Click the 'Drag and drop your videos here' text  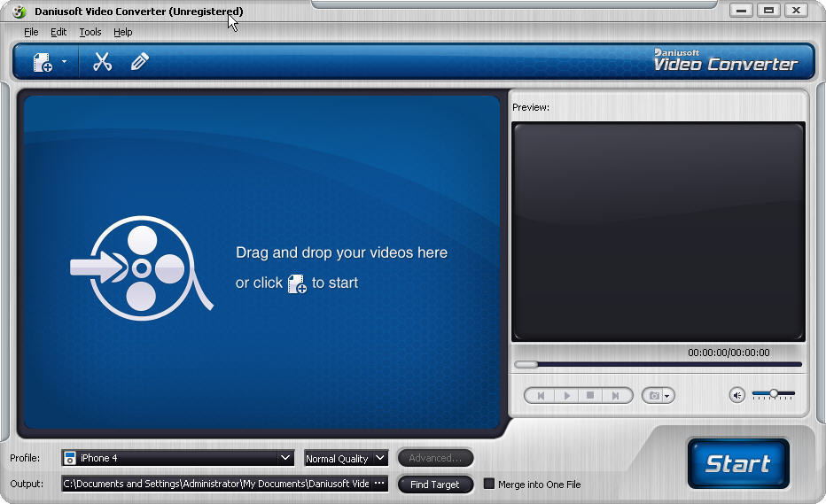pyautogui.click(x=341, y=252)
